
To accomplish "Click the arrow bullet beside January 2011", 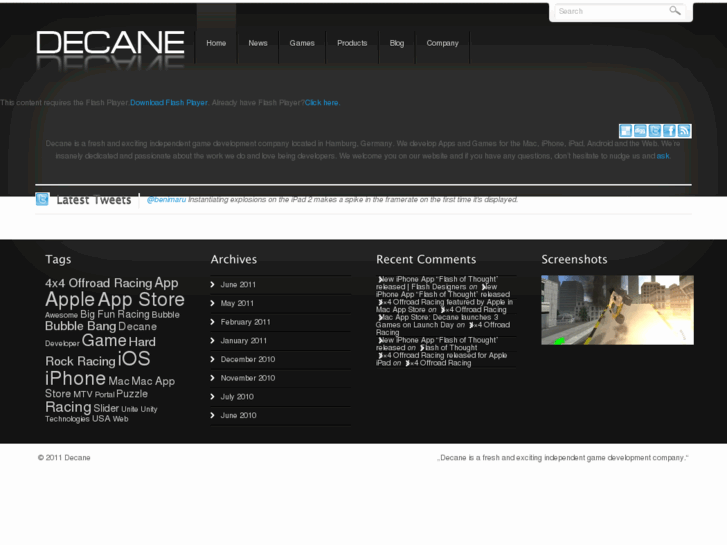I will (212, 340).
